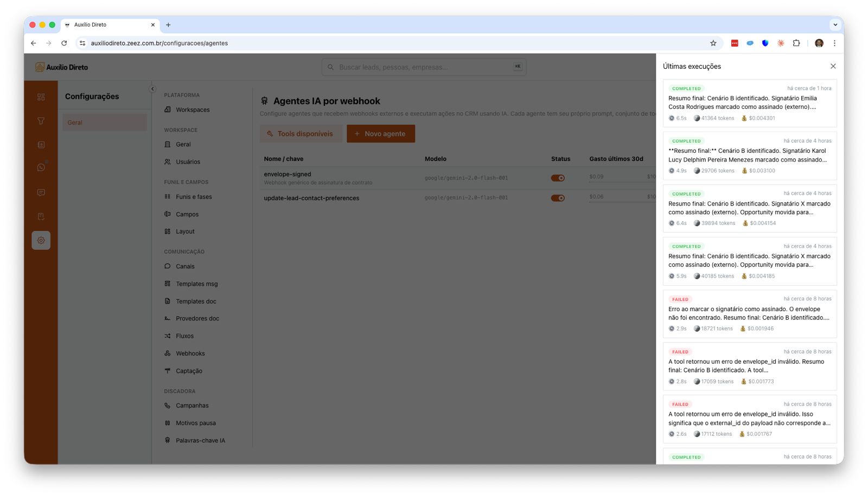Select Geral under Configurações

point(104,122)
